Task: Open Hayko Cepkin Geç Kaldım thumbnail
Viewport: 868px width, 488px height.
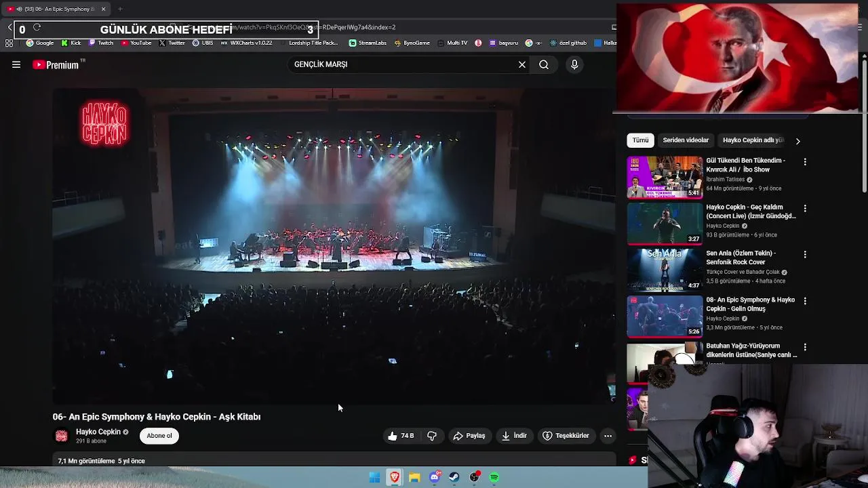Action: (665, 223)
